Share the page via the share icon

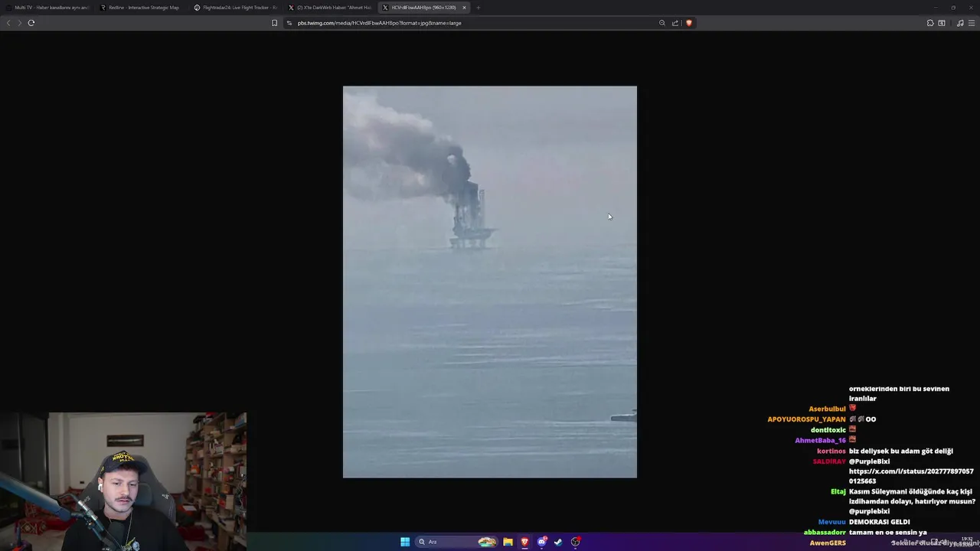[x=675, y=23]
